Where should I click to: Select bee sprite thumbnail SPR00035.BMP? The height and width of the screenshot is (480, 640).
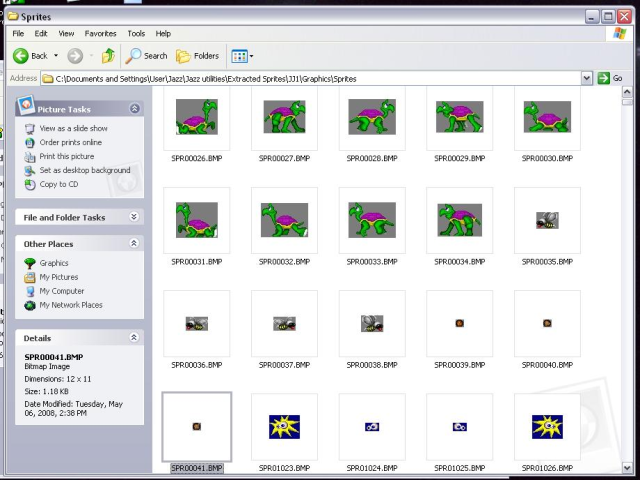click(547, 220)
